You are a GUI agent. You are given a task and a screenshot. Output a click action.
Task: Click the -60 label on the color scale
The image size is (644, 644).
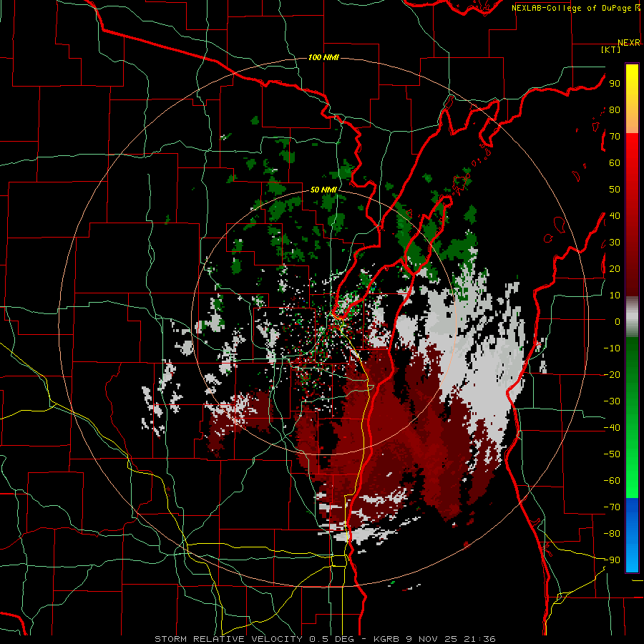point(612,481)
